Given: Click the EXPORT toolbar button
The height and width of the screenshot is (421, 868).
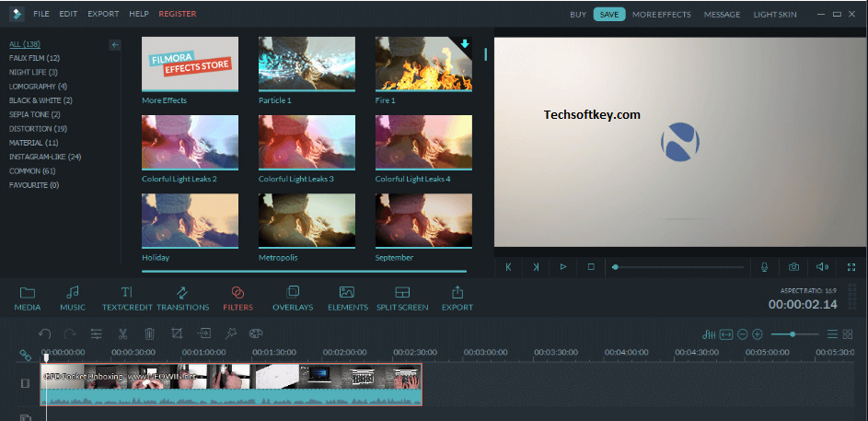Looking at the screenshot, I should pos(457,298).
